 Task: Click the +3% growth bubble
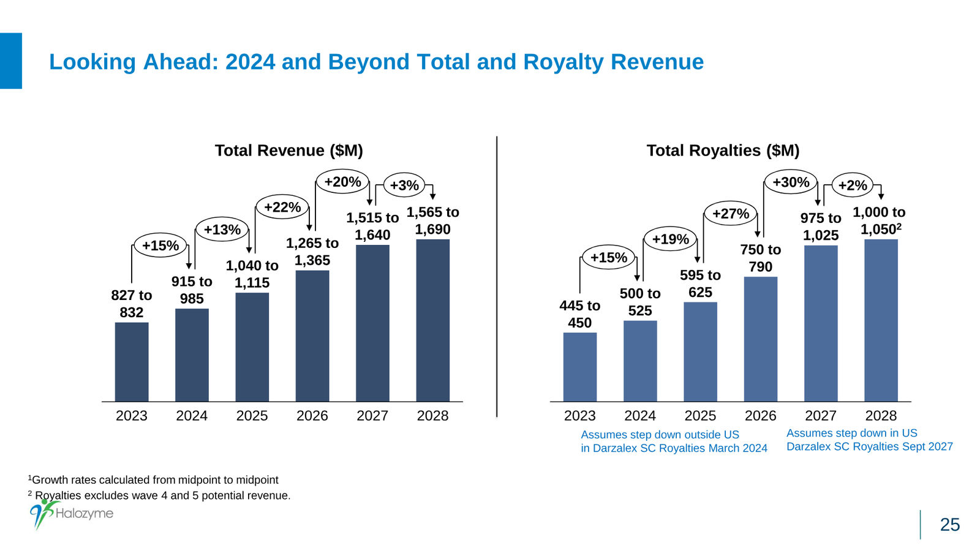coord(404,185)
